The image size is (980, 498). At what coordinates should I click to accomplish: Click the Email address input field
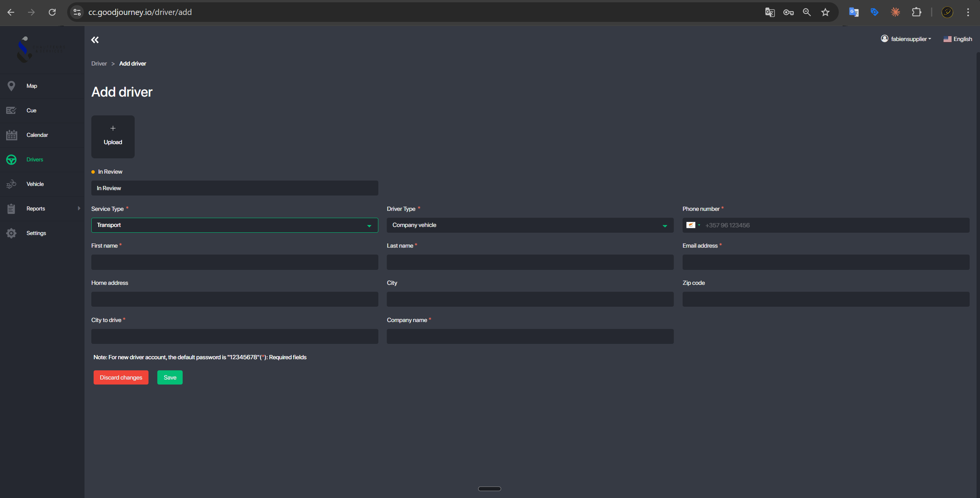click(x=826, y=262)
